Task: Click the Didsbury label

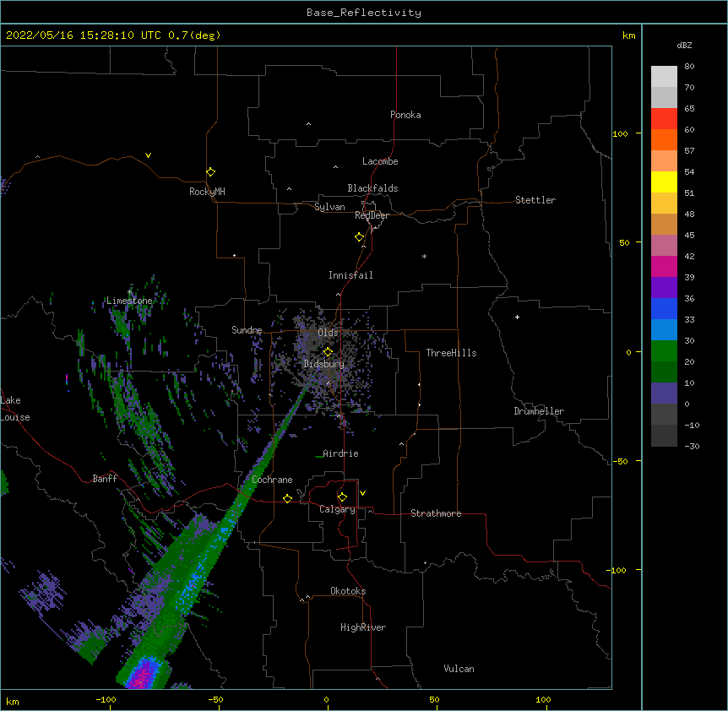Action: pyautogui.click(x=324, y=364)
